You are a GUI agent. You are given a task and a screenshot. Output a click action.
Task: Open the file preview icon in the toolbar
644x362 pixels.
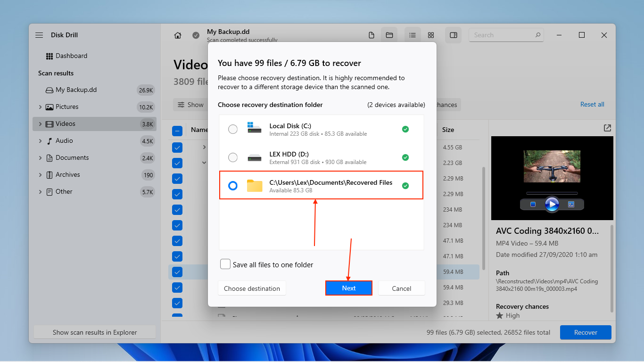[371, 35]
